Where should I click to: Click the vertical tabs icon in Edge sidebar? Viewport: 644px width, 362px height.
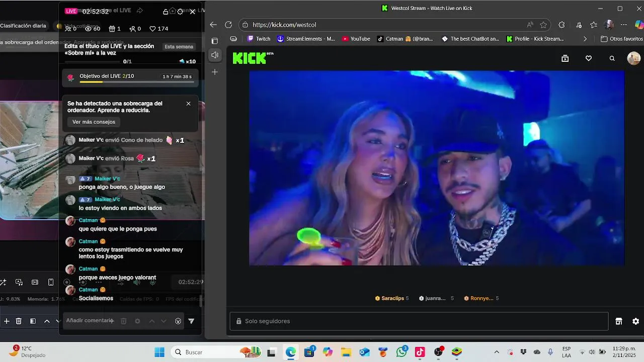point(215,41)
